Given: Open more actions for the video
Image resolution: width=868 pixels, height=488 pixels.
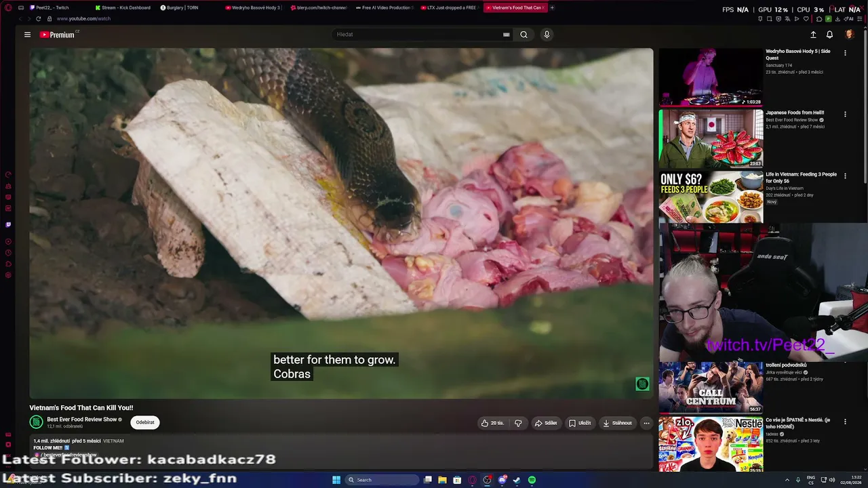Looking at the screenshot, I should tap(646, 423).
